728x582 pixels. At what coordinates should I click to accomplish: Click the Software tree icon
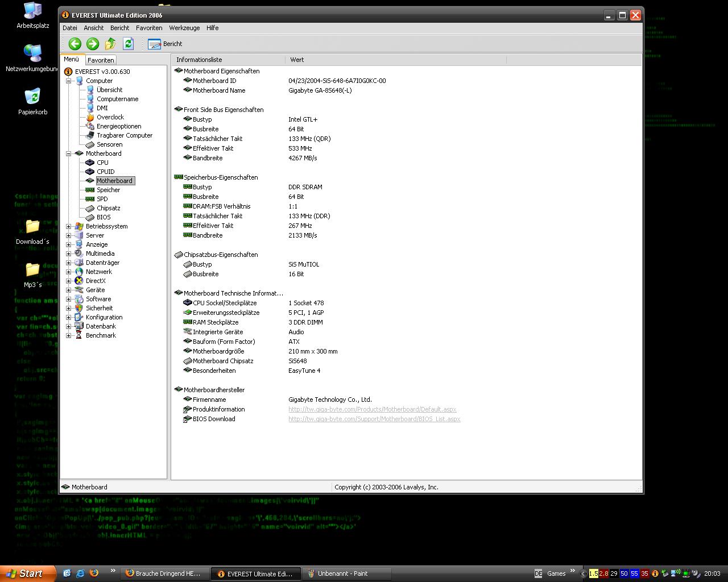[79, 299]
